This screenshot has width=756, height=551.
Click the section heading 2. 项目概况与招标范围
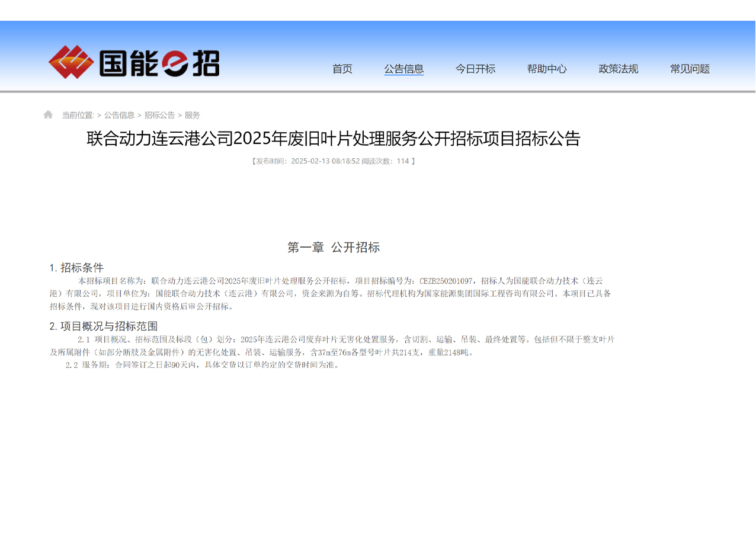pos(103,326)
